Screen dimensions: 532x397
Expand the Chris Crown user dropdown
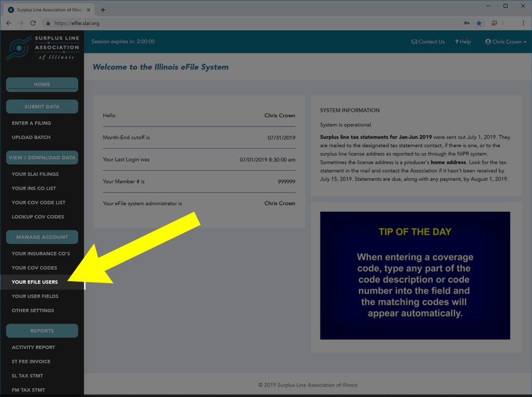coord(506,42)
